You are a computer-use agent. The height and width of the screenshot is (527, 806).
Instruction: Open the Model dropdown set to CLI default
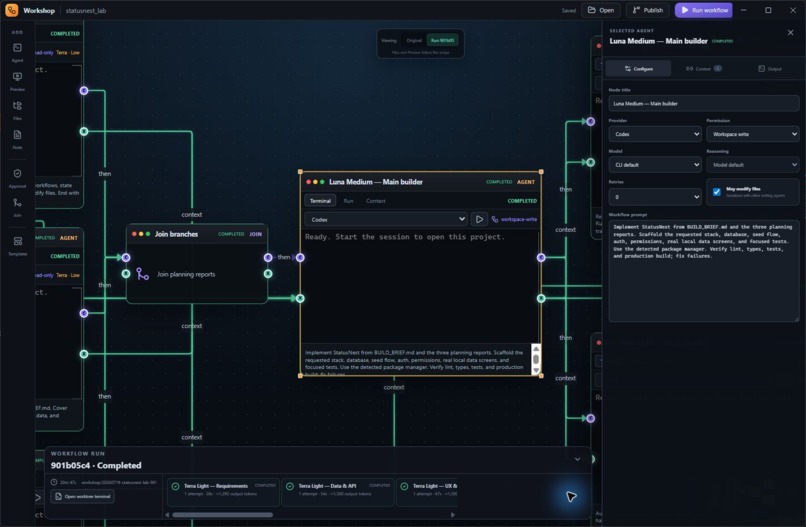tap(655, 165)
